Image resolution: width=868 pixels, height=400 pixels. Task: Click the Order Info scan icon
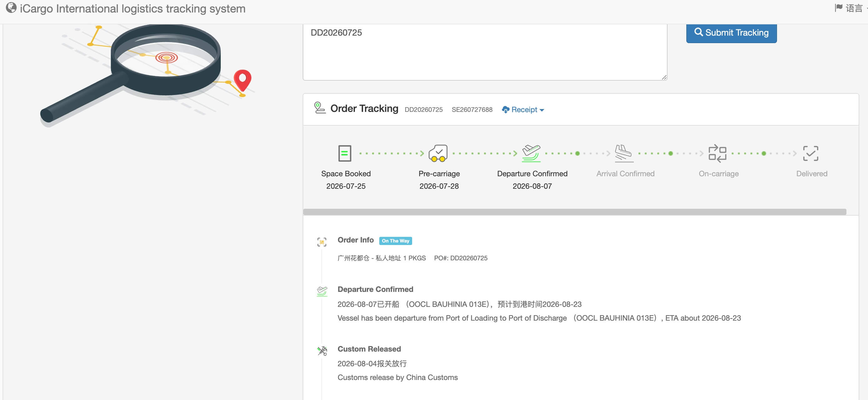click(x=322, y=242)
